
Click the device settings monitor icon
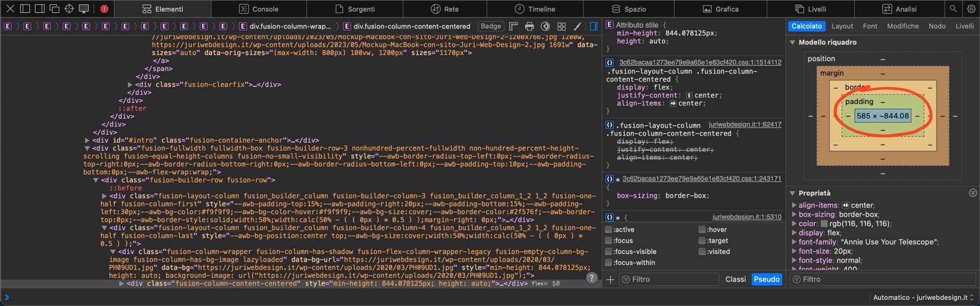click(x=84, y=9)
